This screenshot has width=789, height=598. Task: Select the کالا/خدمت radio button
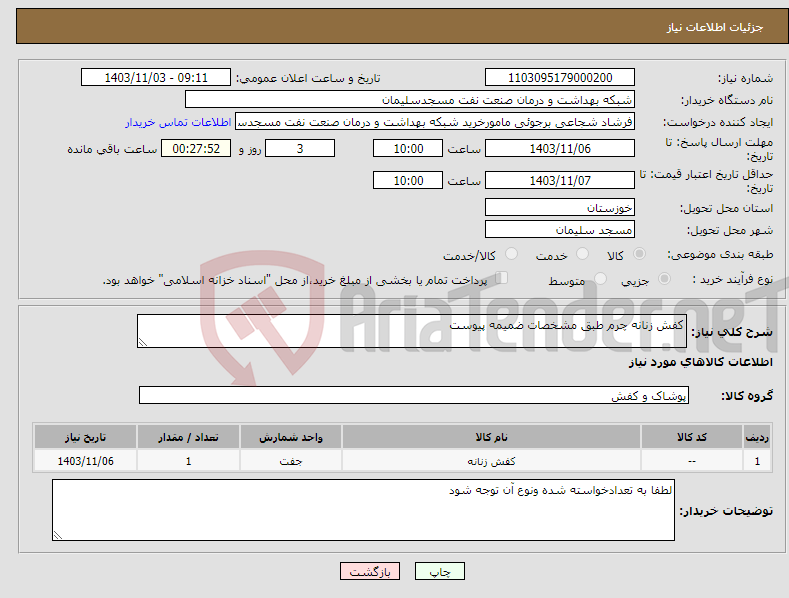tap(511, 254)
